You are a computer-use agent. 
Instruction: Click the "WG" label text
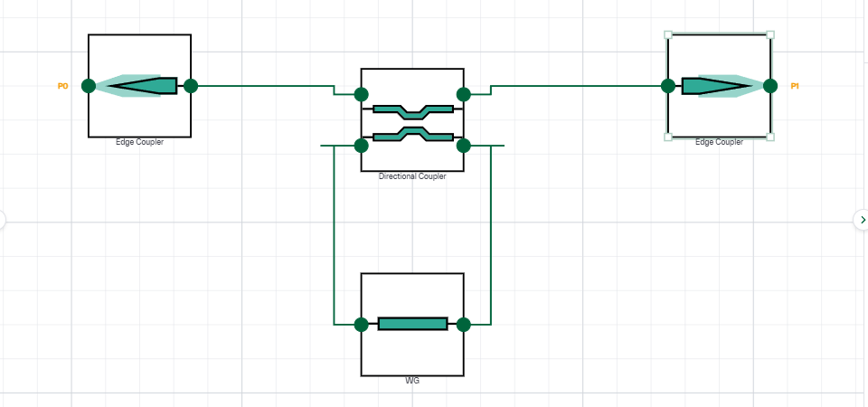point(412,382)
